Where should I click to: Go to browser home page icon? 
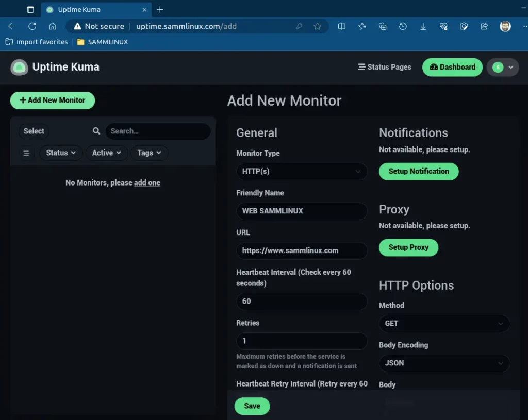(53, 26)
